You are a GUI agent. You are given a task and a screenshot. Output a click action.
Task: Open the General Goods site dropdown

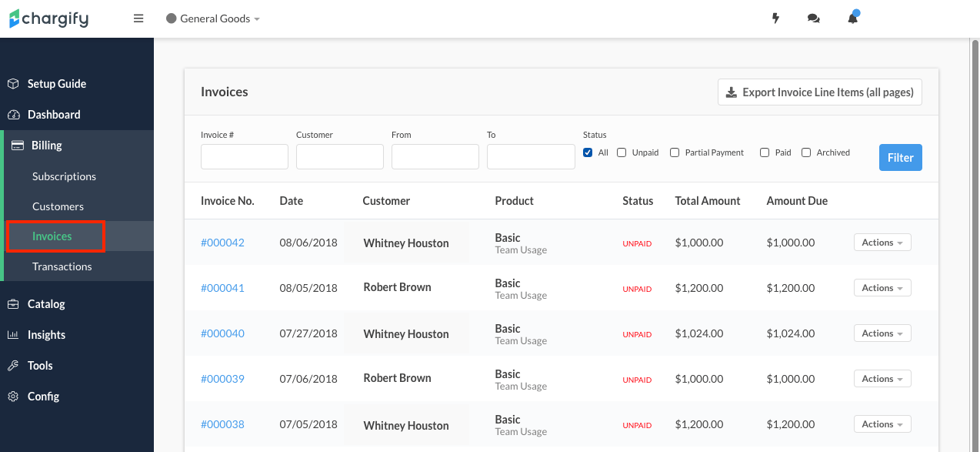213,18
